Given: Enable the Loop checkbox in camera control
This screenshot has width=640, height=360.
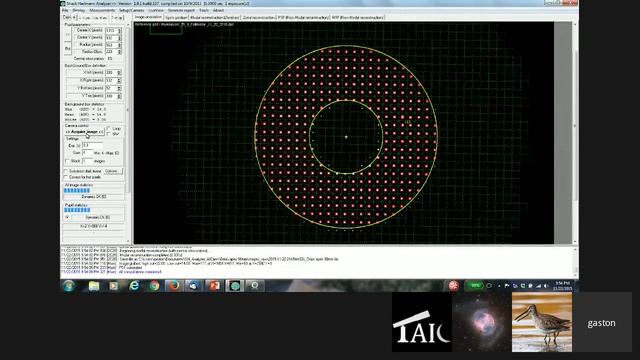Looking at the screenshot, I should [x=109, y=129].
